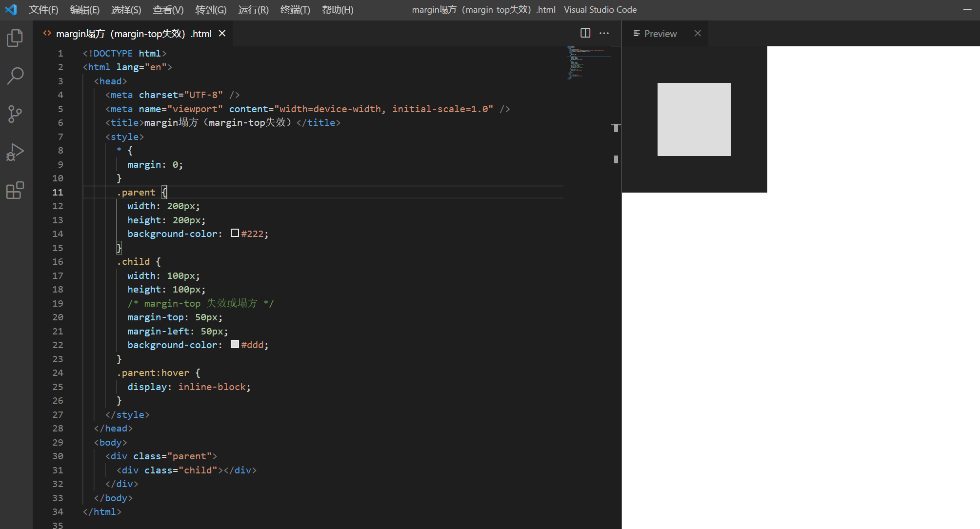Click the light gray child box in preview
Image resolution: width=980 pixels, height=529 pixels.
click(694, 119)
